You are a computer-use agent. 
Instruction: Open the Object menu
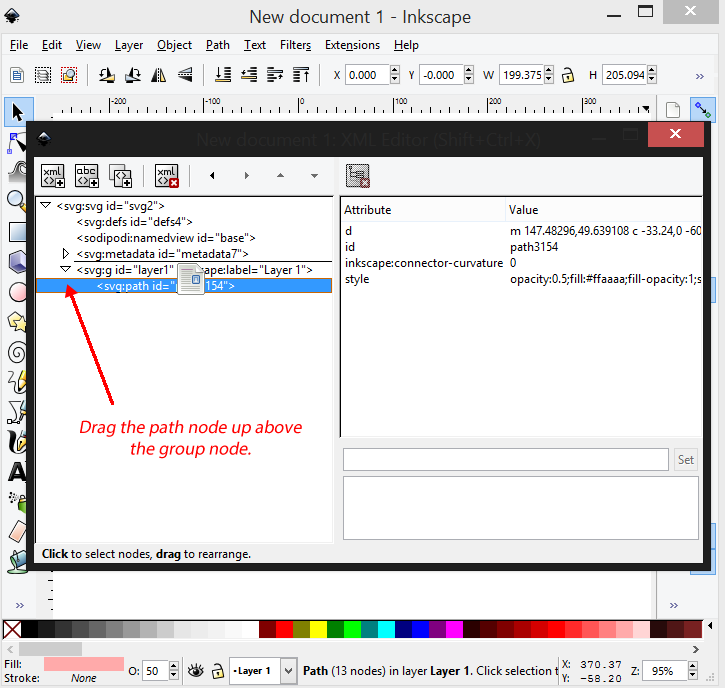[x=174, y=45]
